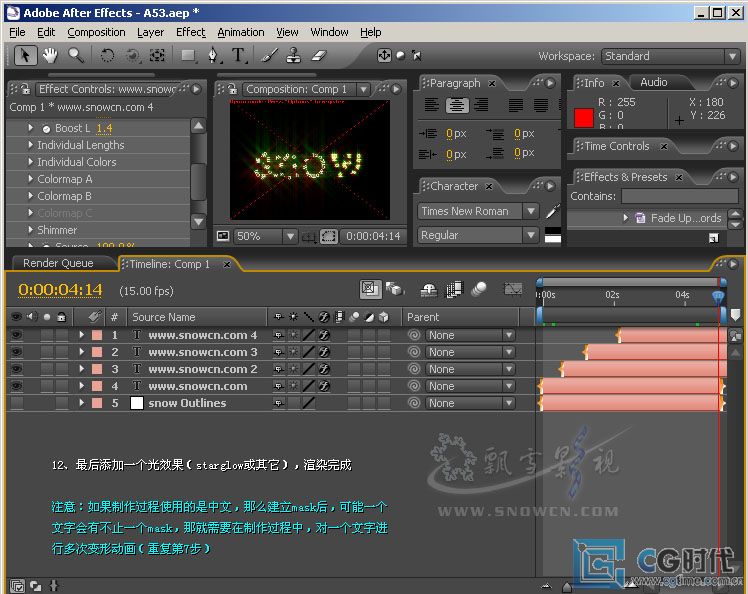Click the Source Name column header
The height and width of the screenshot is (594, 748).
click(x=164, y=317)
